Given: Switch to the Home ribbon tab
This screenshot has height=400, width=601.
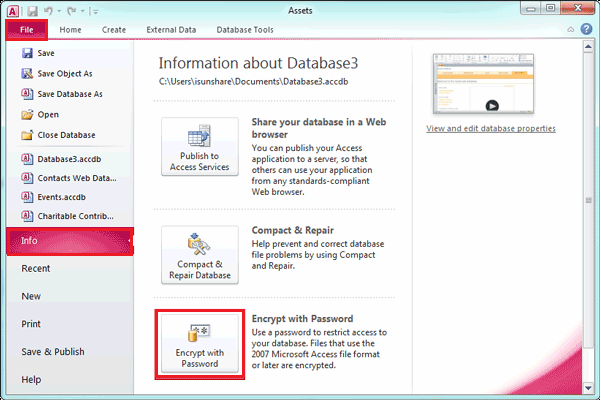Looking at the screenshot, I should pos(70,30).
